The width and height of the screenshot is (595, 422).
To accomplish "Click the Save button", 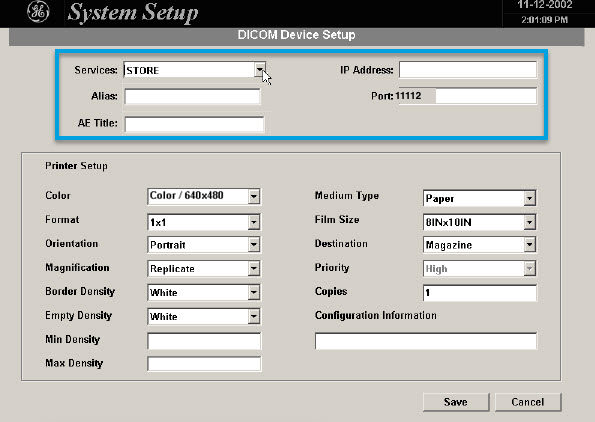I will click(456, 402).
